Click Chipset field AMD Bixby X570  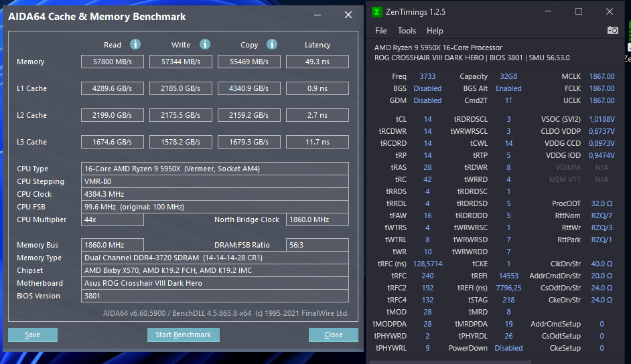click(215, 270)
